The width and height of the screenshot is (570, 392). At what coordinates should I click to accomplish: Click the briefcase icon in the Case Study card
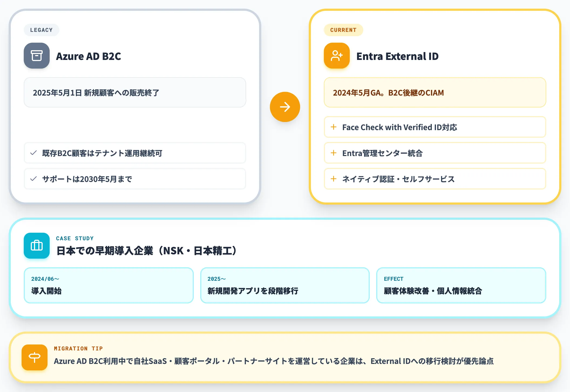tap(37, 246)
